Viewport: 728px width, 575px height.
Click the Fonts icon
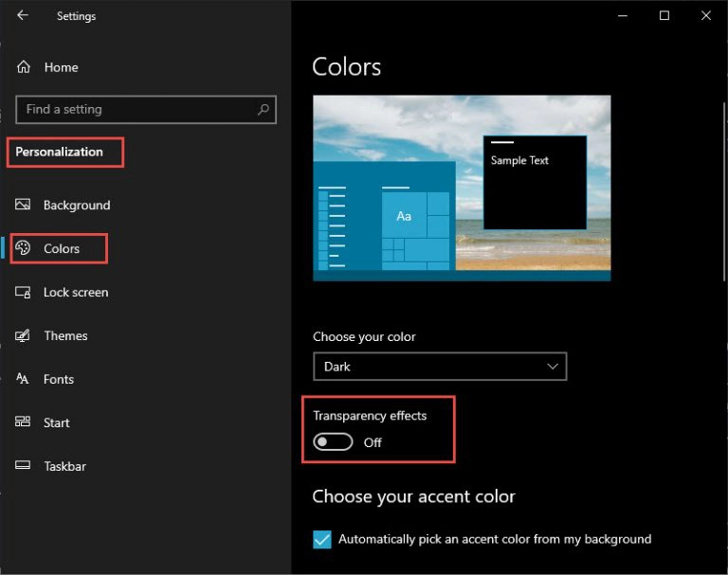click(x=23, y=379)
